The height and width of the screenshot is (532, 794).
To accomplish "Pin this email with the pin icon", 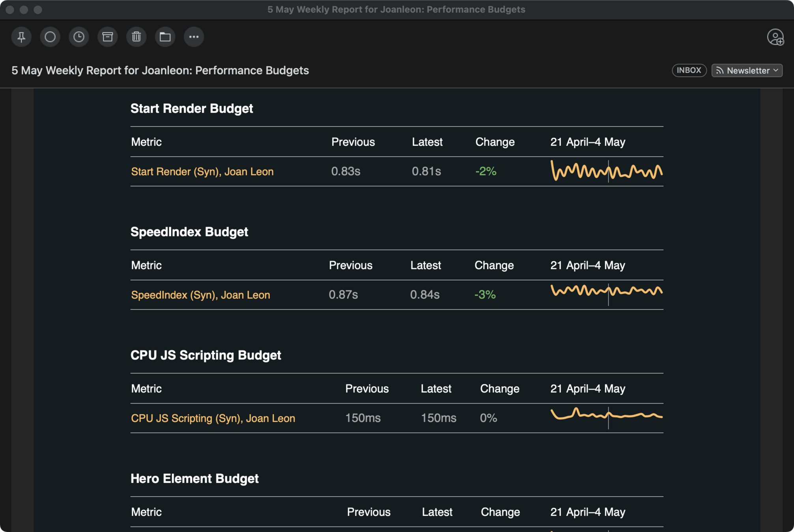I will (21, 37).
